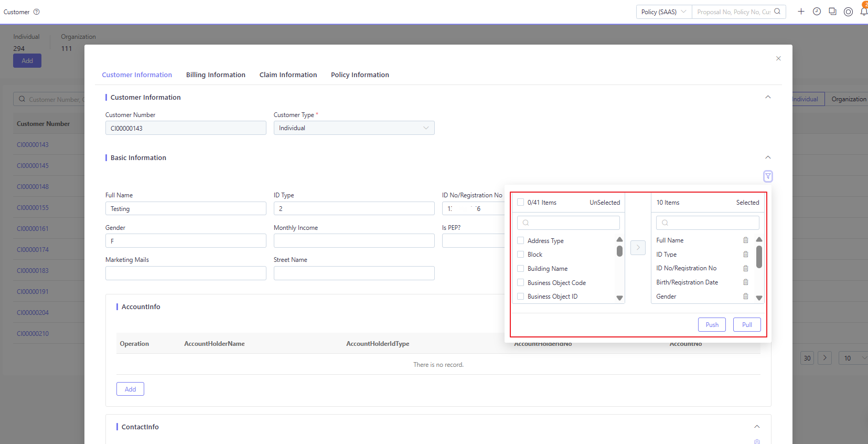Check the Business Object ID checkbox
Viewport: 868px width, 444px height.
(521, 297)
